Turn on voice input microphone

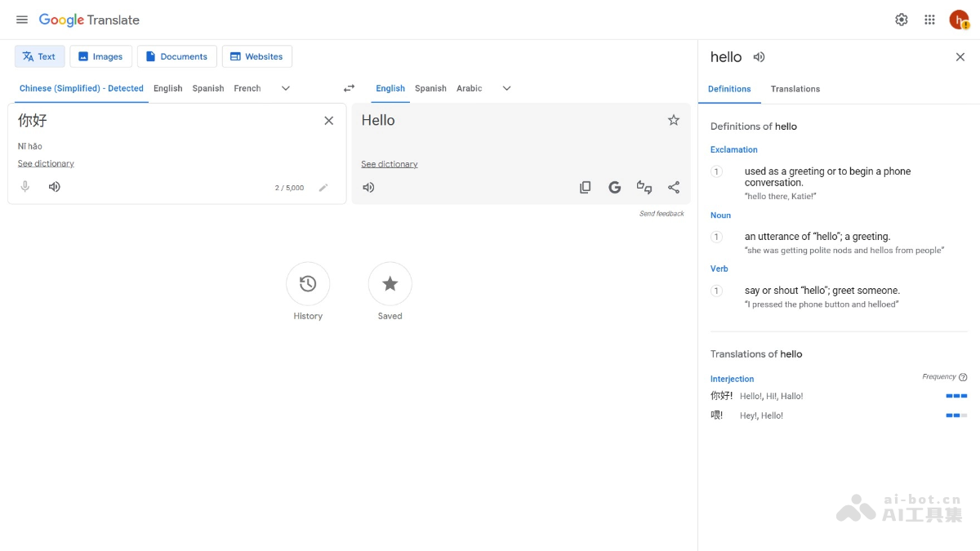click(25, 187)
